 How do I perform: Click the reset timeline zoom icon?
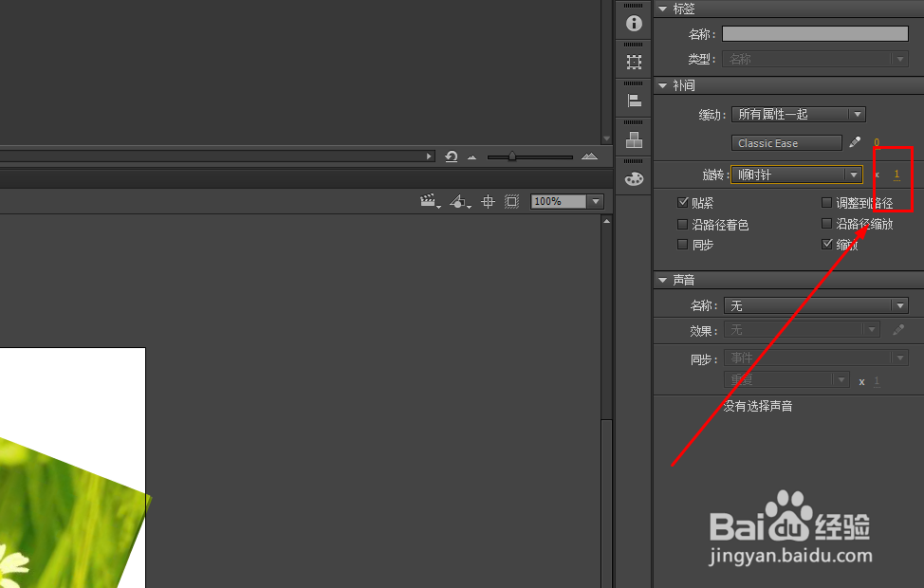pyautogui.click(x=452, y=156)
